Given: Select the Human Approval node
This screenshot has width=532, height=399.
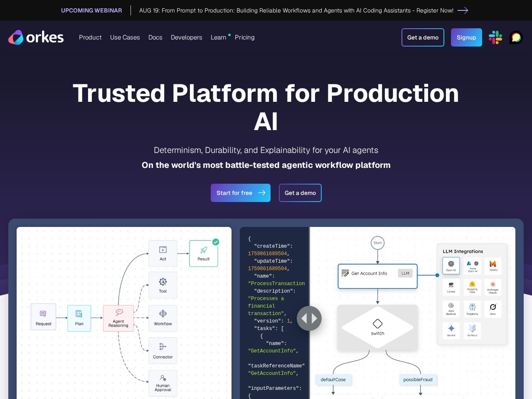Looking at the screenshot, I should (163, 383).
